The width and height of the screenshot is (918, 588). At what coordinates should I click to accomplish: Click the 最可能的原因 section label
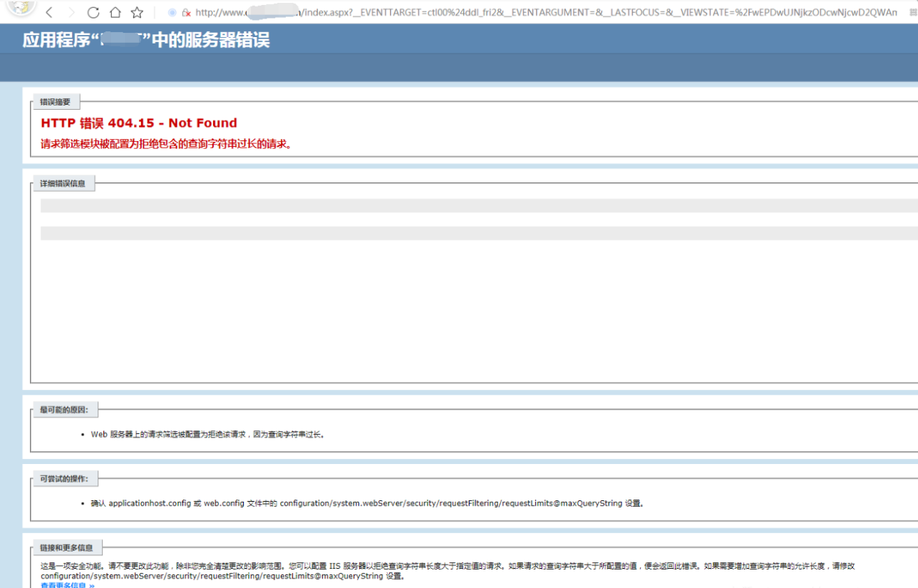click(64, 410)
